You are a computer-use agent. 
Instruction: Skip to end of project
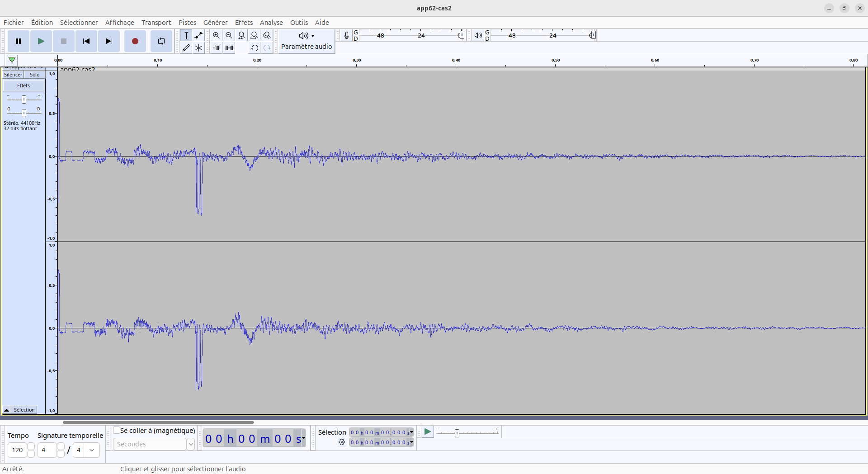click(108, 41)
